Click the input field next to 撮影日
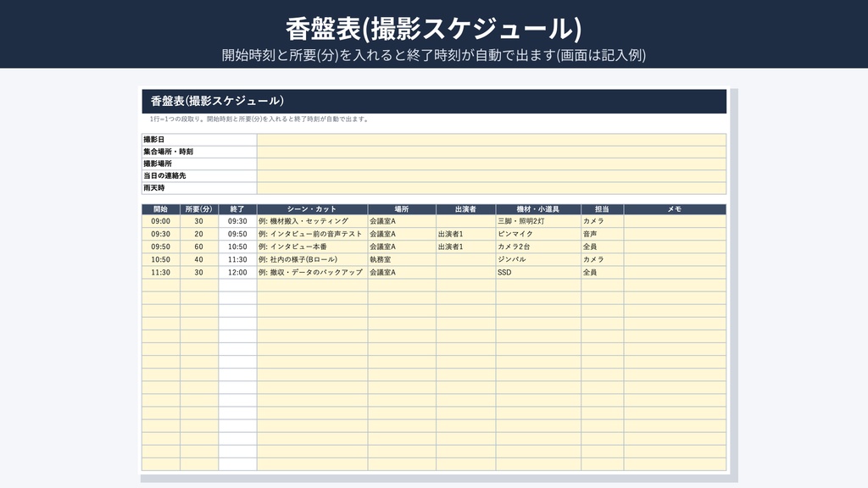Viewport: 868px width, 488px height. tap(491, 140)
